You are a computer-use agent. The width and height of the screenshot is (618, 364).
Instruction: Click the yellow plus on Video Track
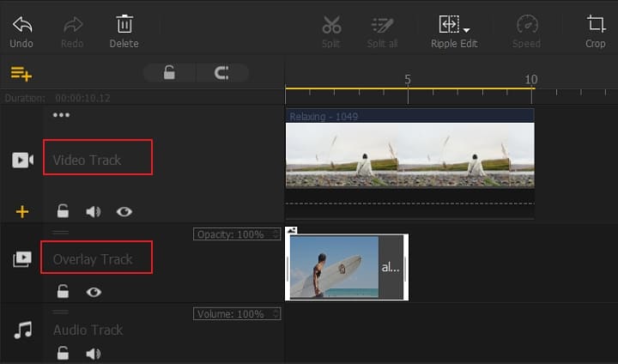click(x=22, y=211)
